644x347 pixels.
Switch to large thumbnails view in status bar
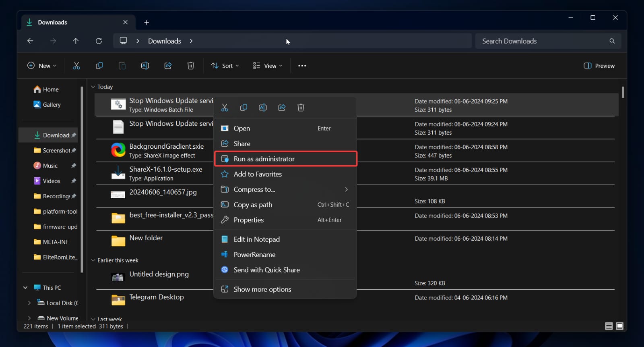(619, 326)
